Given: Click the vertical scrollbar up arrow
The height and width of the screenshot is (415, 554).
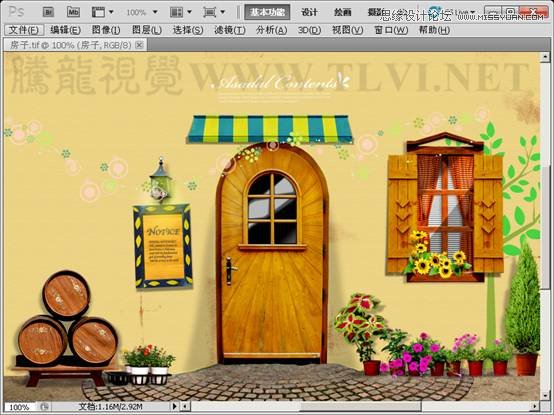Looking at the screenshot, I should (545, 57).
